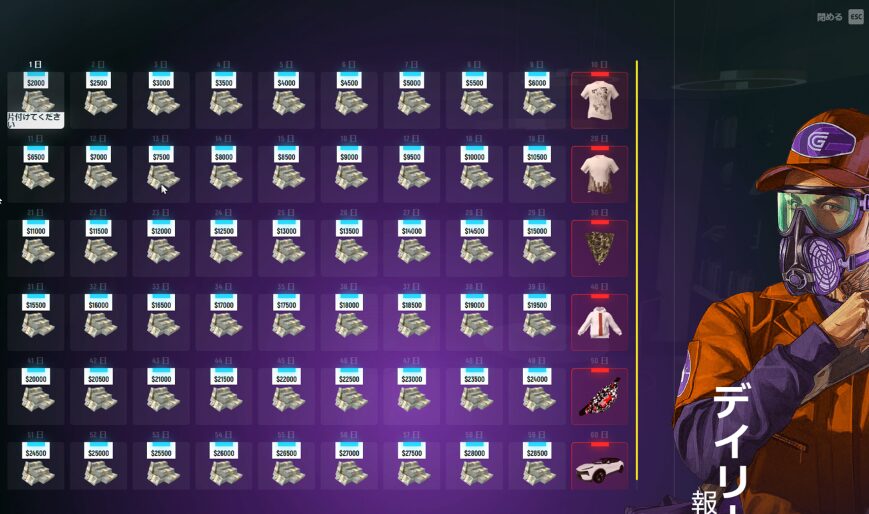Click the yellow vertical scrollbar
Screen dimensions: 869x514
(637, 270)
